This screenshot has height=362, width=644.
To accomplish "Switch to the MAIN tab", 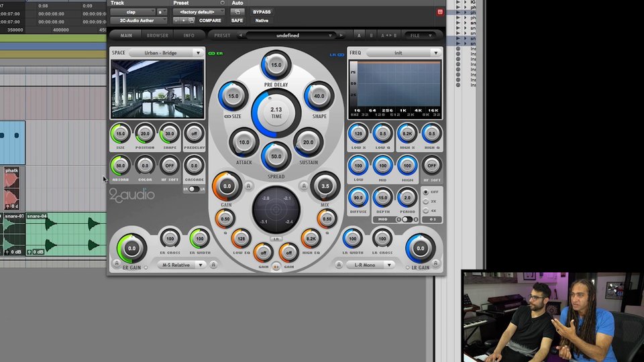I will click(126, 36).
